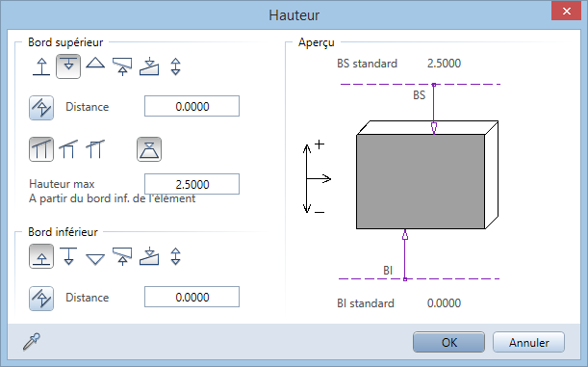The height and width of the screenshot is (367, 588).
Task: Toggle max height limit trapezoid icon
Action: pos(149,149)
